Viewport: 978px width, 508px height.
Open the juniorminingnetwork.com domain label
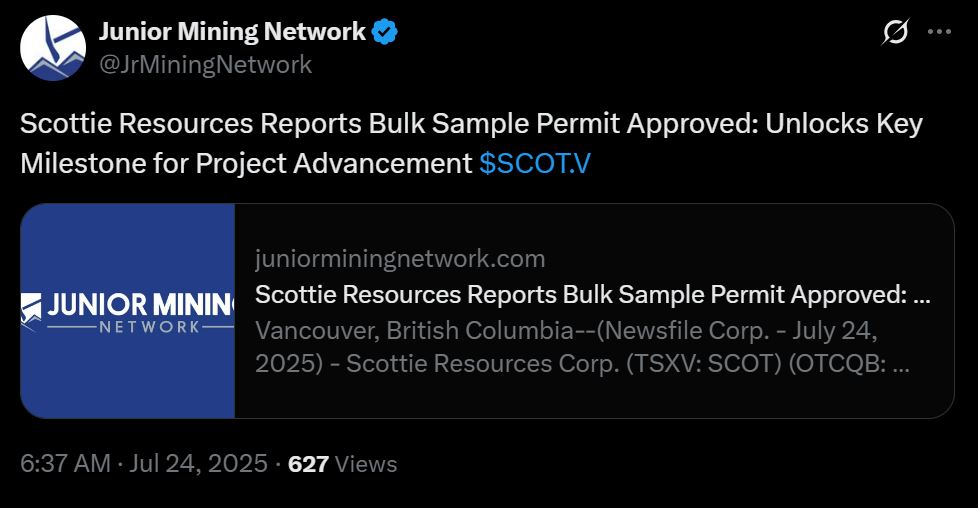pos(400,259)
